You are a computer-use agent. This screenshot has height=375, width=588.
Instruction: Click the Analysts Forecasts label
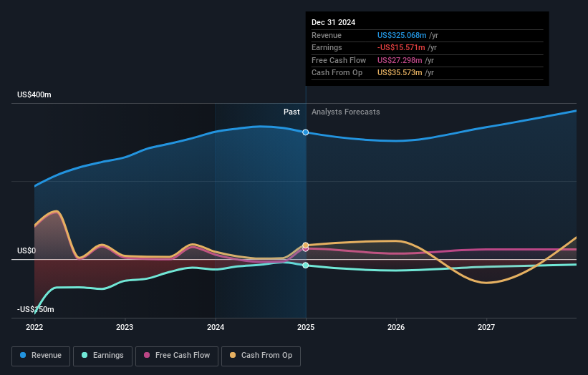pyautogui.click(x=346, y=112)
